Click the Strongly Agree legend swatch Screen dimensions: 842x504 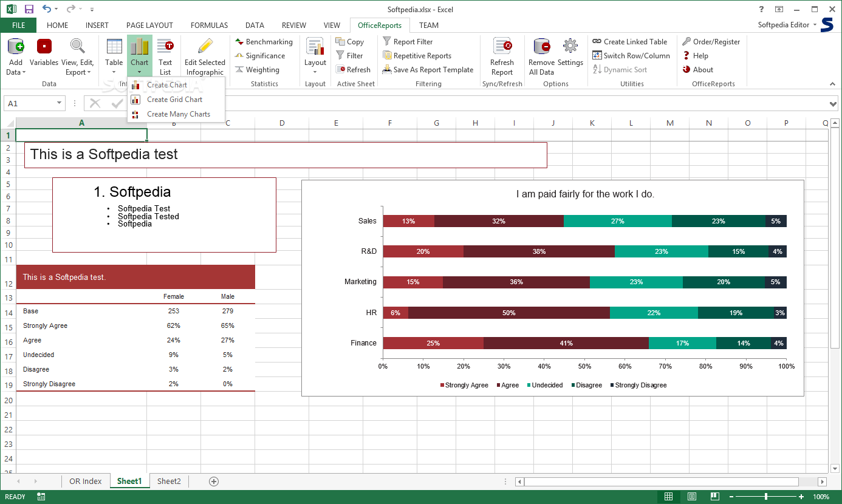(442, 385)
